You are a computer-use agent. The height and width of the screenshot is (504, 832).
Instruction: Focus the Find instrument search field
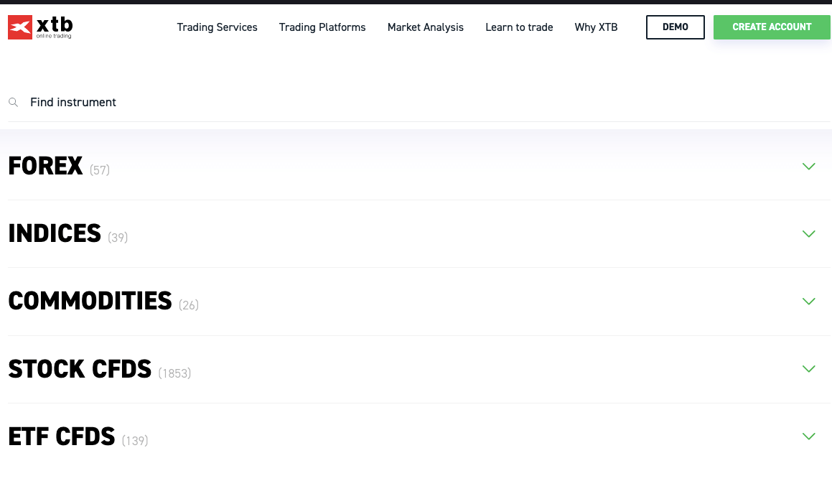419,103
